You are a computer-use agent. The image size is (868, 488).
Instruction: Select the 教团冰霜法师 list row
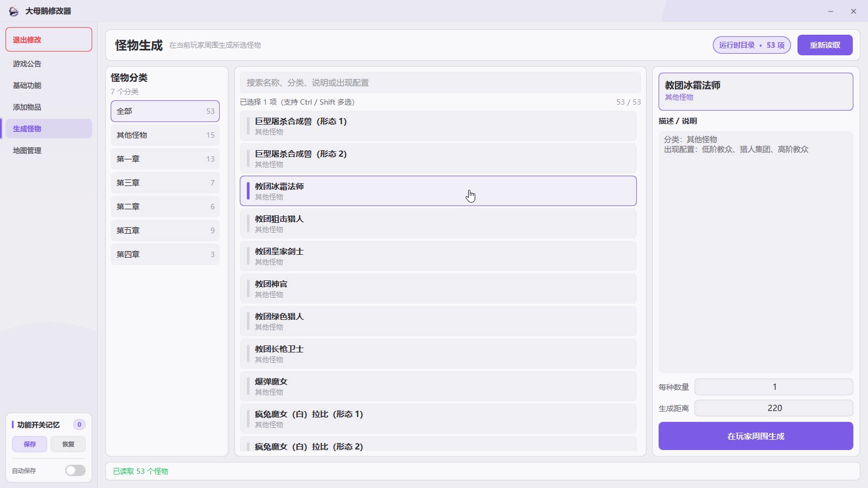[x=438, y=191]
